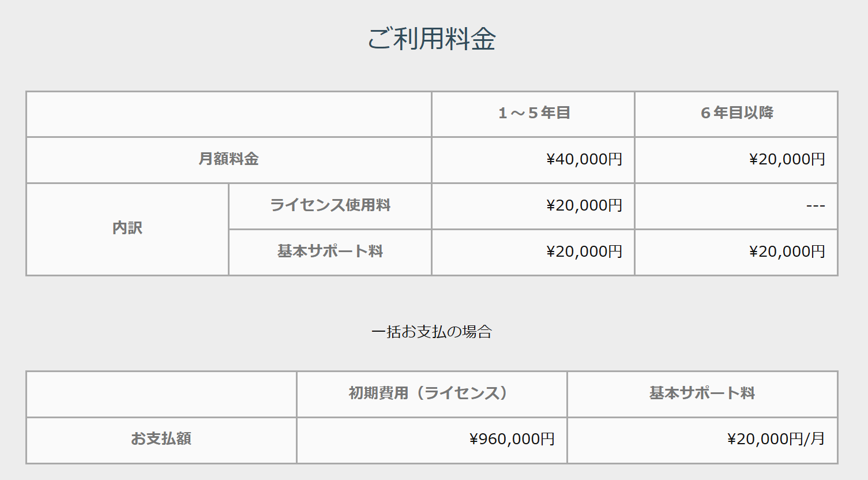Click 月額料金 amount for 6年目以降
868x480 pixels.
point(787,159)
